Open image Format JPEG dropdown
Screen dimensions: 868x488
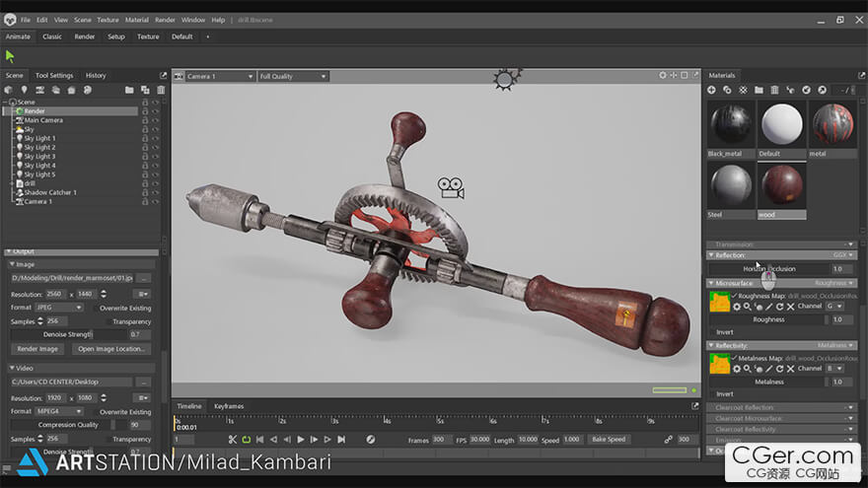coord(58,308)
